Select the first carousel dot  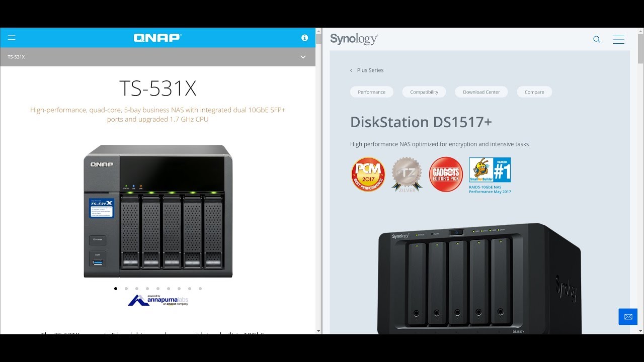pos(116,289)
